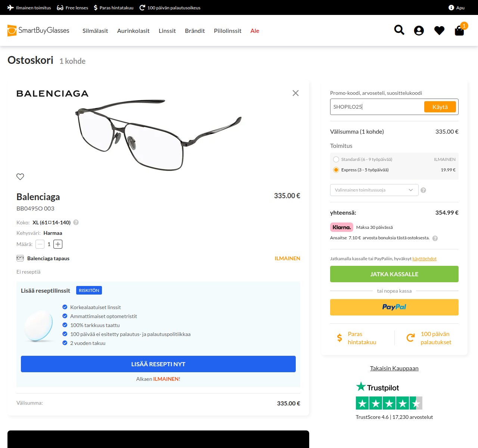Click Takaisin Kauppaan link
Viewport: 478px width, 448px height.
[394, 368]
